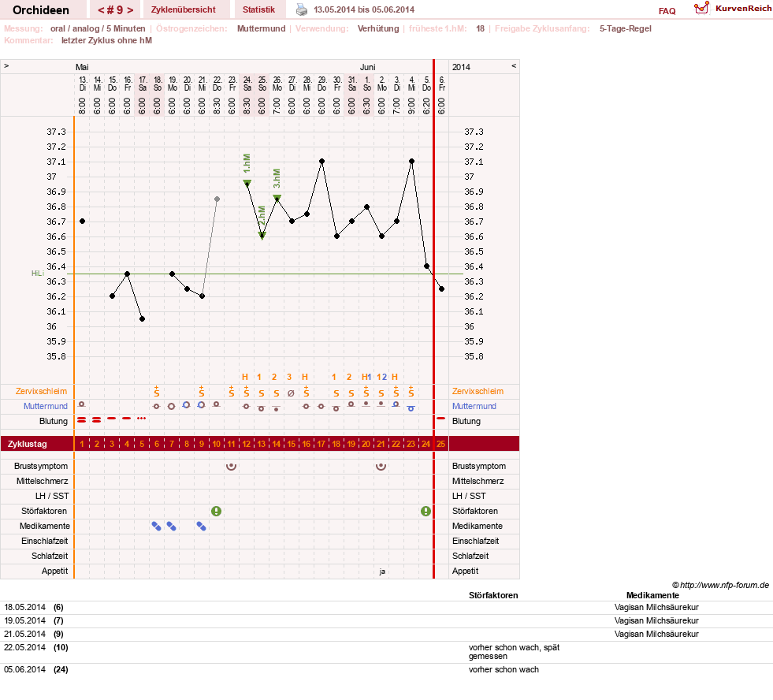Viewport: 773px width, 700px height.
Task: Open the Statistik tab
Action: (258, 9)
